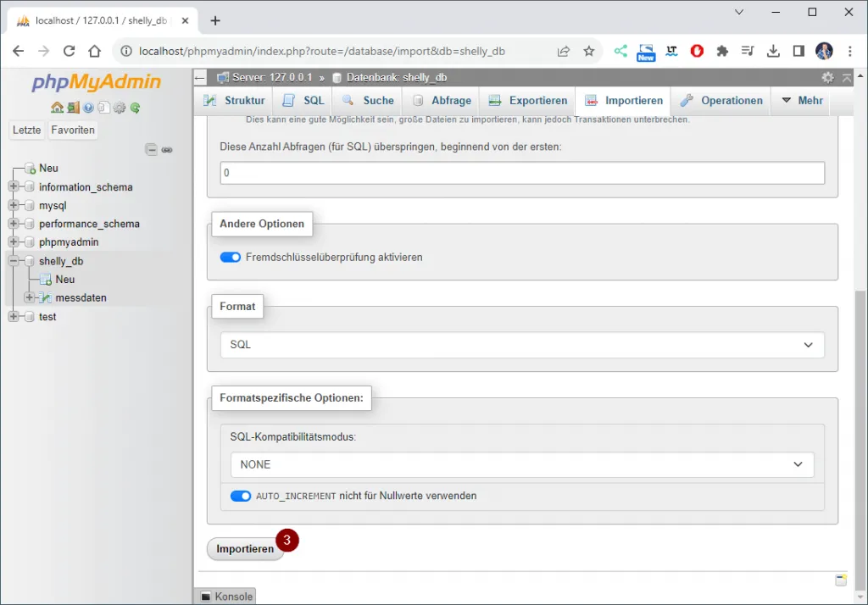Click the skip queries number input field
Image resolution: width=868 pixels, height=605 pixels.
521,173
